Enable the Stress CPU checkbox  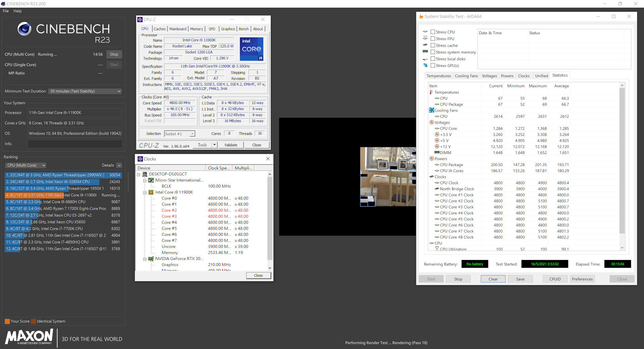click(x=433, y=32)
